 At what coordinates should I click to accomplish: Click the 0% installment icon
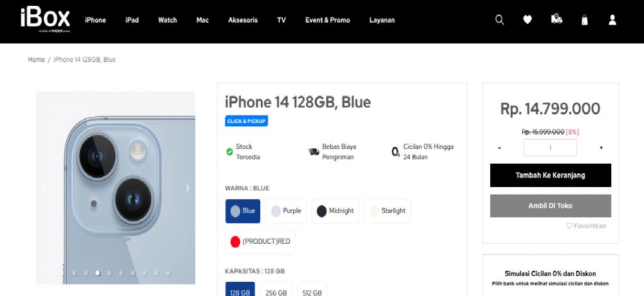click(x=395, y=152)
